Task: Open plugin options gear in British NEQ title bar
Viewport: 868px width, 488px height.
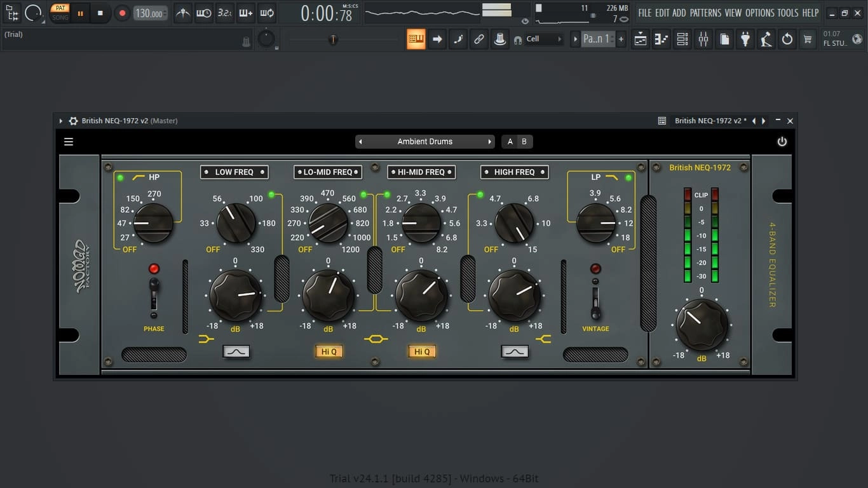Action: click(x=74, y=121)
